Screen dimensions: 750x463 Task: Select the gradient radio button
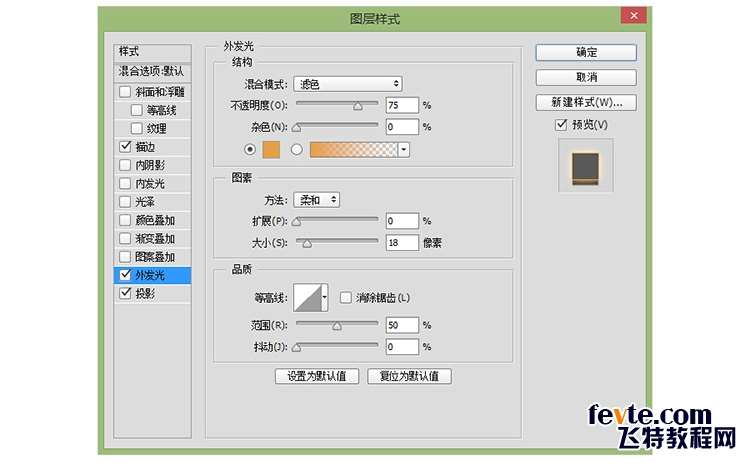click(x=297, y=149)
